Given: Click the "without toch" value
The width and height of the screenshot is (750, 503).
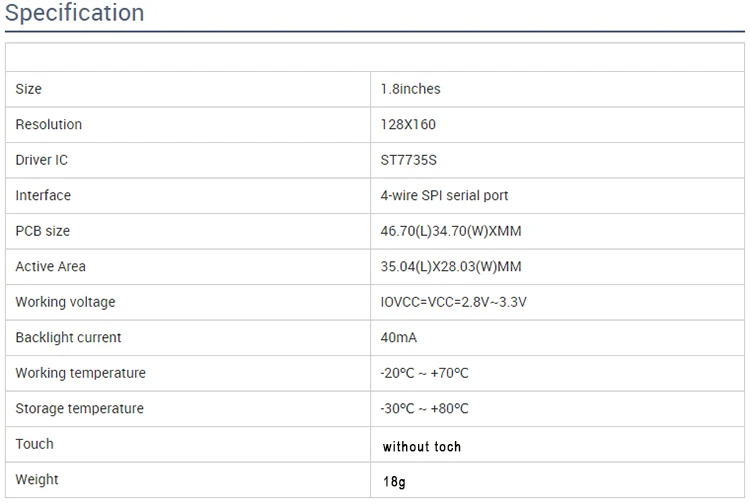Looking at the screenshot, I should pos(422,447).
